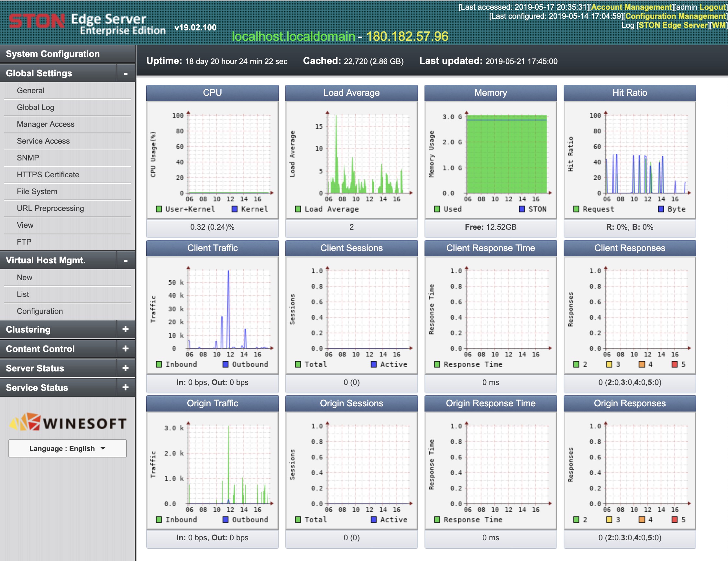728x561 pixels.
Task: Click the WINESOFT logo
Action: point(68,422)
